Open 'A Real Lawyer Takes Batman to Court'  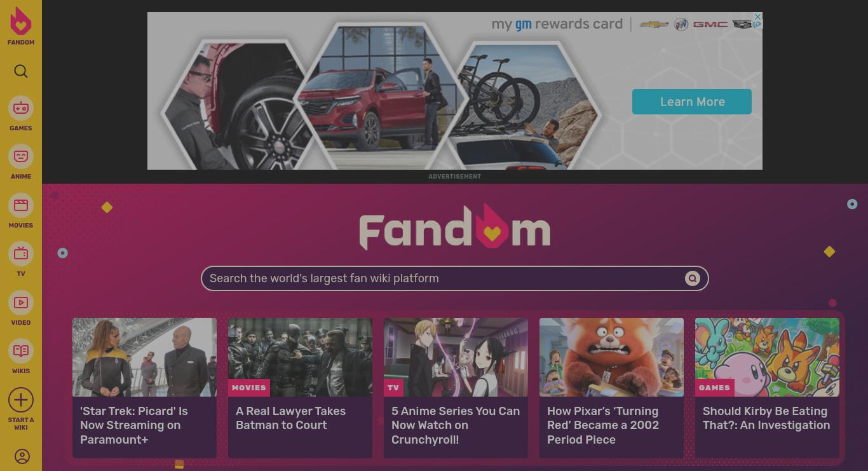pyautogui.click(x=290, y=418)
